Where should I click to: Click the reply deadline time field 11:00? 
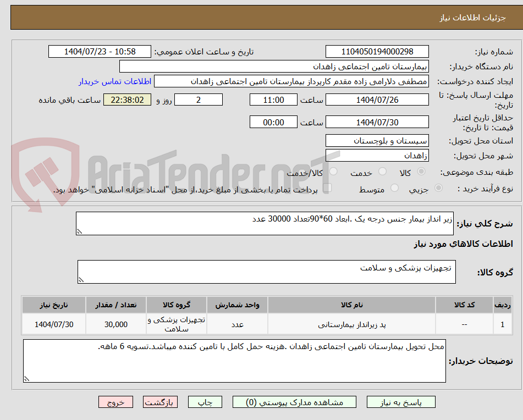[x=273, y=100]
